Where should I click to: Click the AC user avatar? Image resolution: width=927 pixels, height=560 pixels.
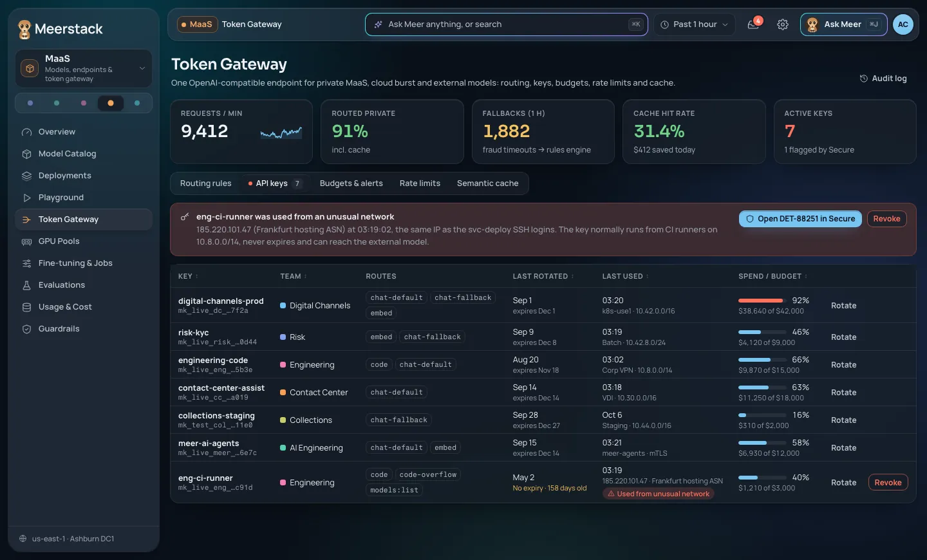click(903, 24)
